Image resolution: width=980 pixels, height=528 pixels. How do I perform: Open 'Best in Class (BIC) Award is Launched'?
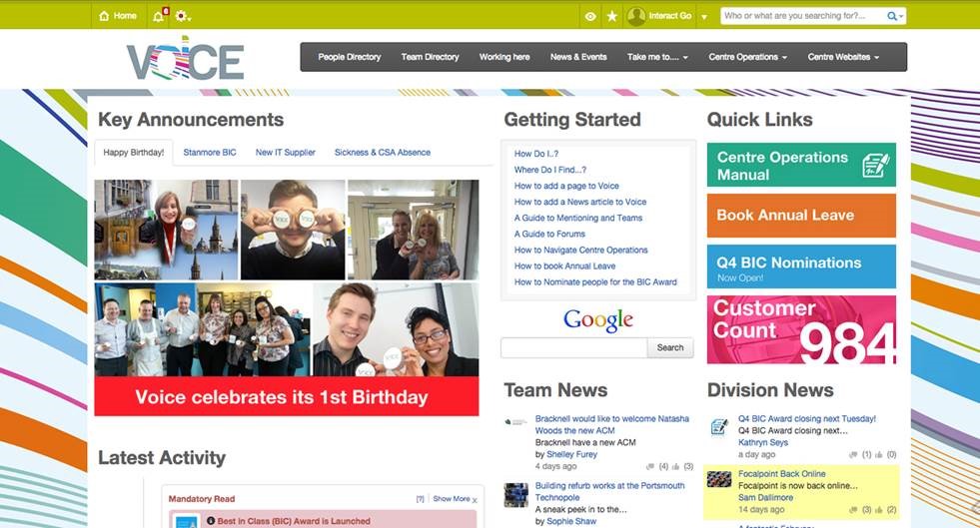[294, 520]
